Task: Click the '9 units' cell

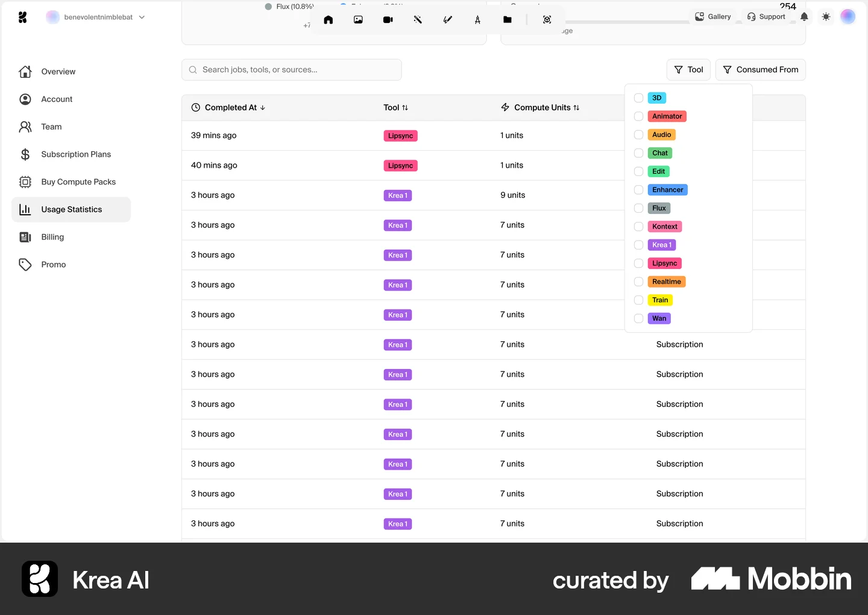Action: (x=512, y=195)
